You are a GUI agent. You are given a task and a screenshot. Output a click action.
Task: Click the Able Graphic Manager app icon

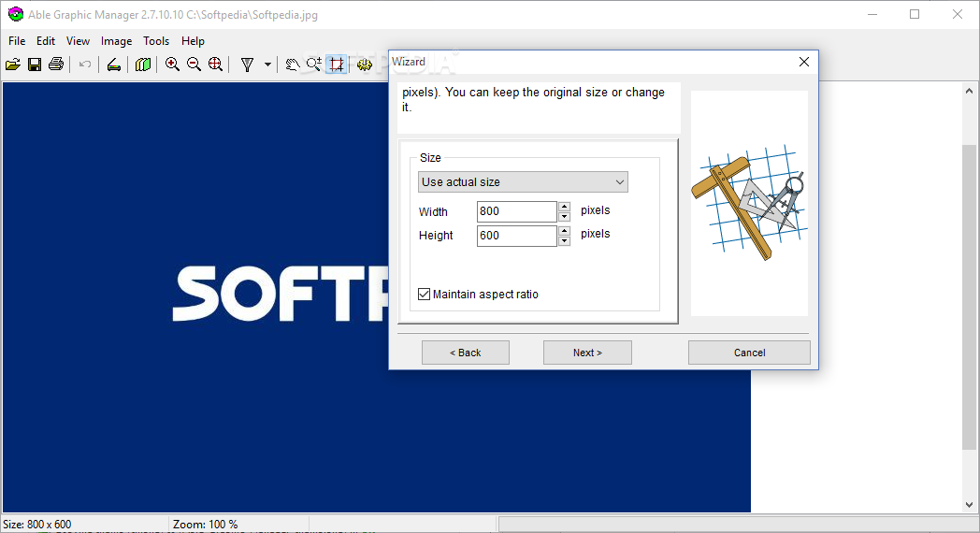click(x=16, y=14)
